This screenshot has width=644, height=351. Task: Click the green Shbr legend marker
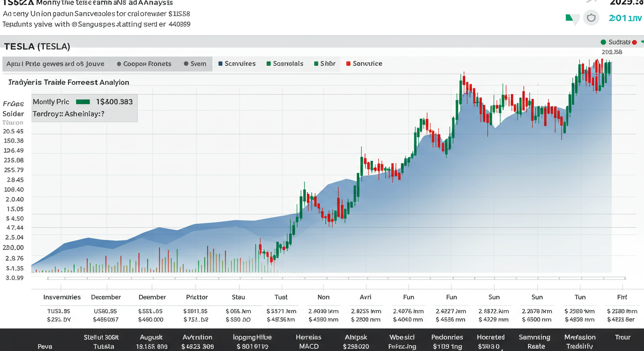[316, 64]
